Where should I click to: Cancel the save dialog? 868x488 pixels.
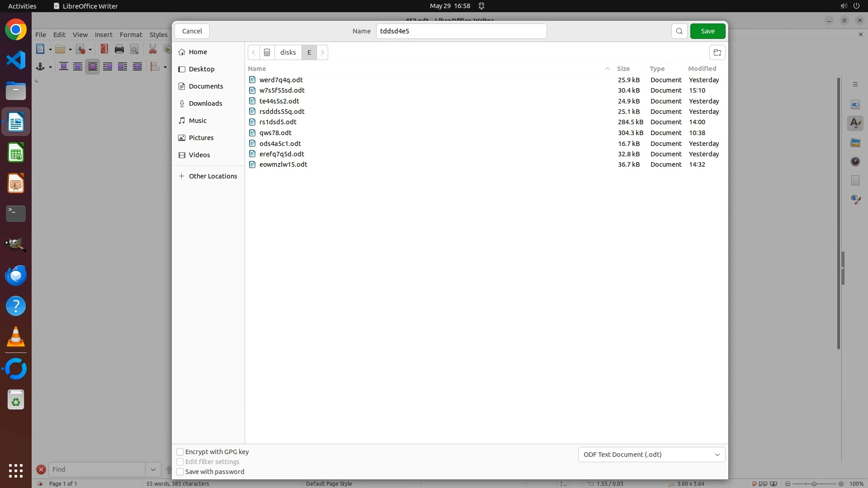192,31
